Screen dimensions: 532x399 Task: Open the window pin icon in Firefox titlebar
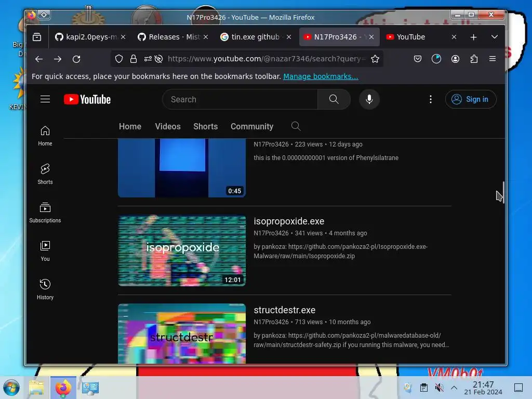coord(44,15)
